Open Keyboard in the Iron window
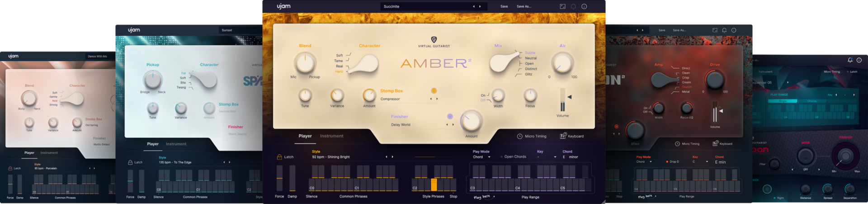 722,144
